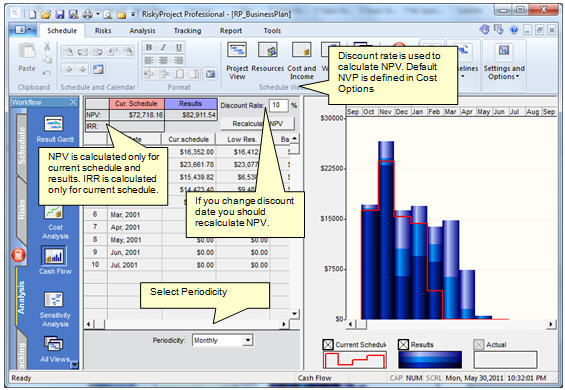Image resolution: width=565 pixels, height=390 pixels.
Task: Enable the Actual chart checkbox
Action: [x=479, y=345]
